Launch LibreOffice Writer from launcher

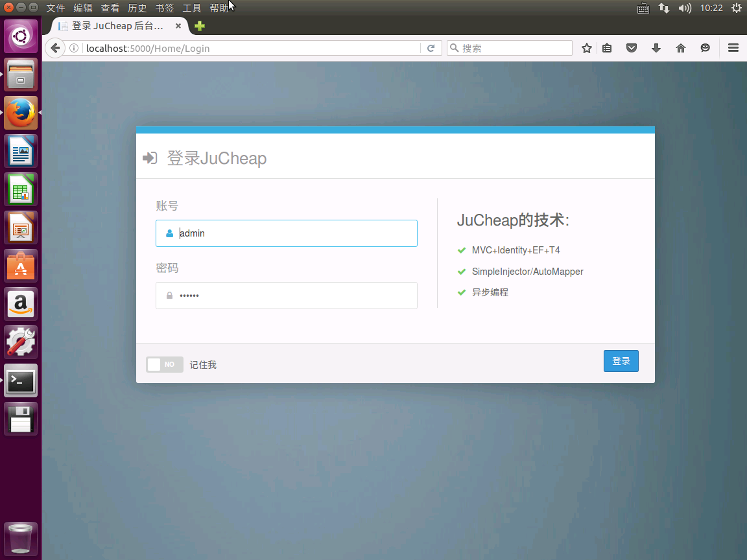[21, 152]
